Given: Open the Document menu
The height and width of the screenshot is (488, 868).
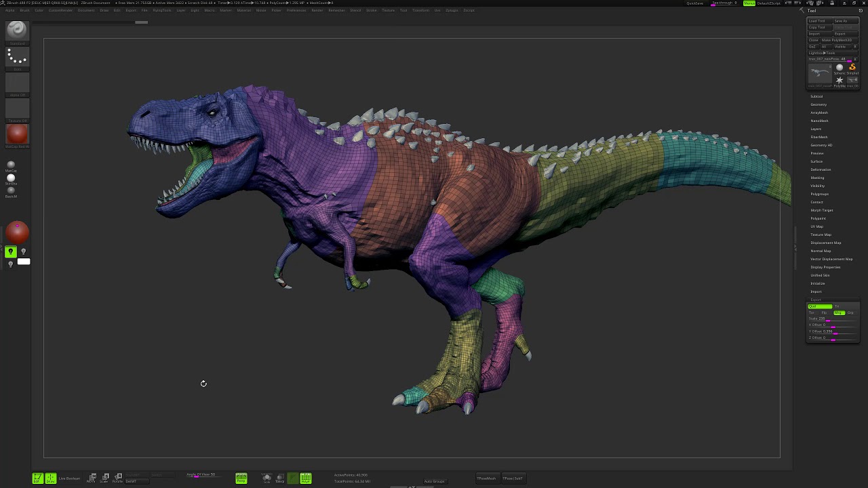Looking at the screenshot, I should point(86,10).
